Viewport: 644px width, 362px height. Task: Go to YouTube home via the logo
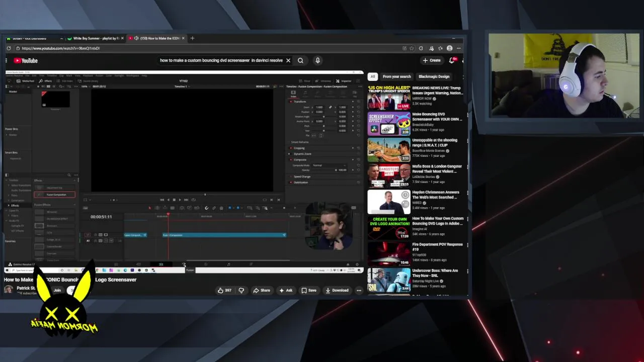coord(26,60)
